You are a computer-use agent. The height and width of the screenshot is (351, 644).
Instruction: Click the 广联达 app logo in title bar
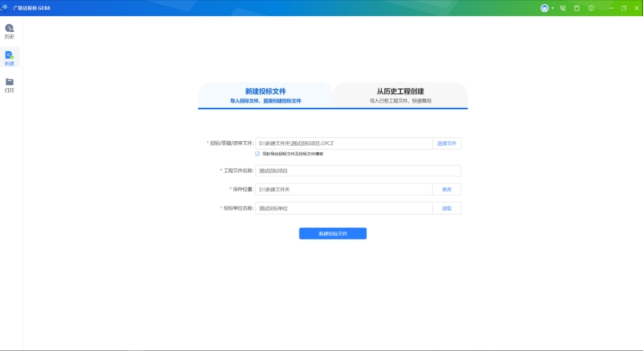pyautogui.click(x=6, y=8)
